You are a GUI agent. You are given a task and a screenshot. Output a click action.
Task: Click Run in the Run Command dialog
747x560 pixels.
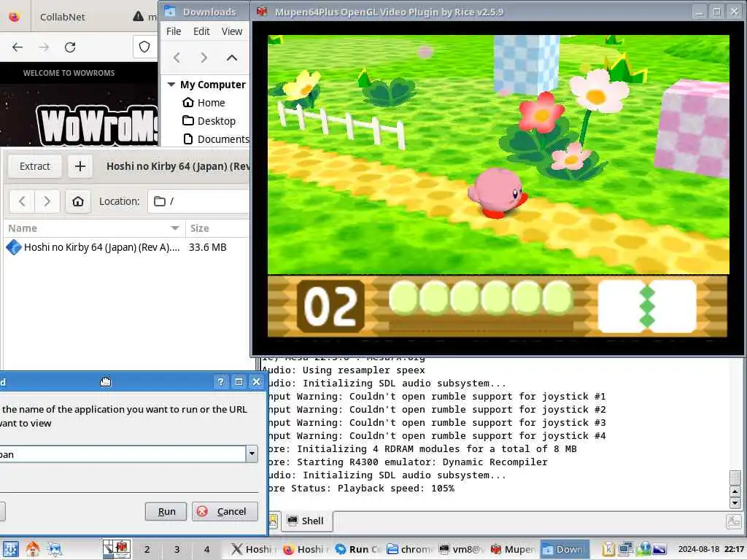(x=166, y=511)
